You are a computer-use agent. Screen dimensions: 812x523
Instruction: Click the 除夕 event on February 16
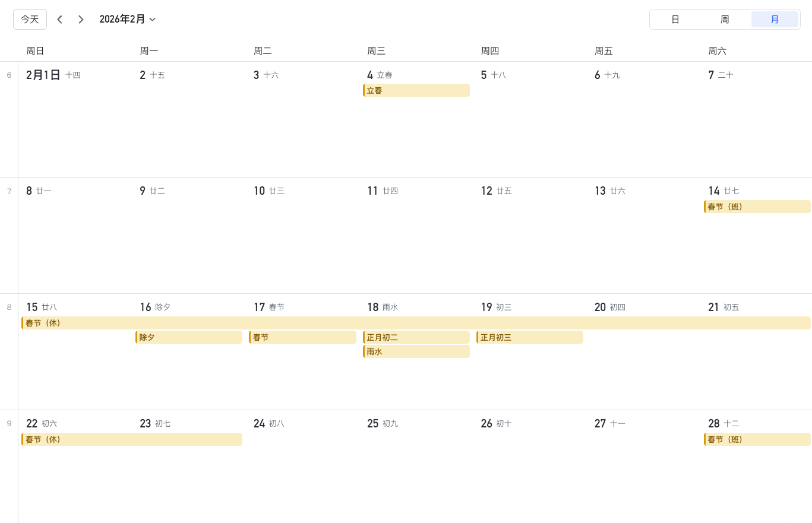point(189,337)
